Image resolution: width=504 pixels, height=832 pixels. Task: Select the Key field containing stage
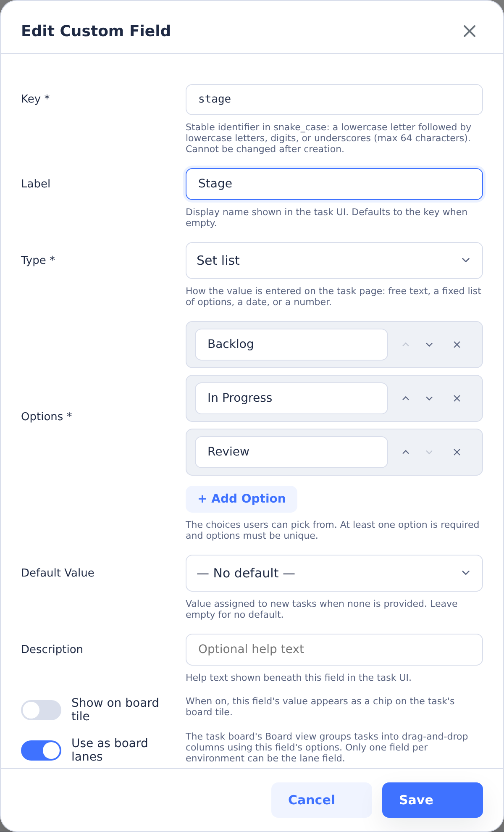[334, 100]
